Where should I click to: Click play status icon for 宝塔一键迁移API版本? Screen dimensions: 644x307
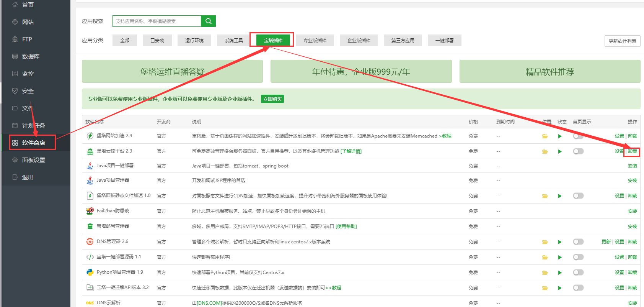tap(560, 288)
